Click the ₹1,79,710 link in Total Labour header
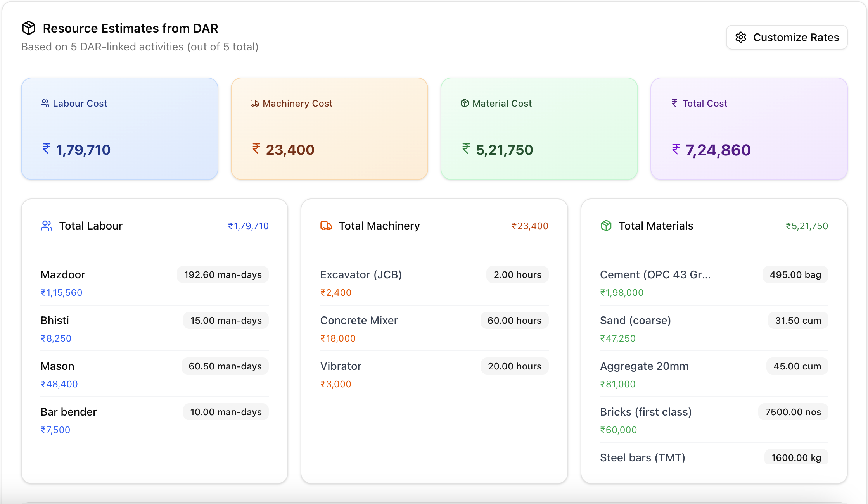Image resolution: width=868 pixels, height=504 pixels. tap(248, 226)
